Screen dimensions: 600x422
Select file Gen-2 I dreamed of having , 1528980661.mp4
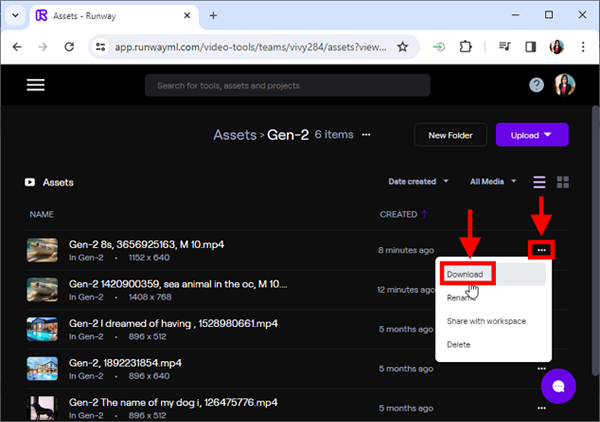[173, 323]
